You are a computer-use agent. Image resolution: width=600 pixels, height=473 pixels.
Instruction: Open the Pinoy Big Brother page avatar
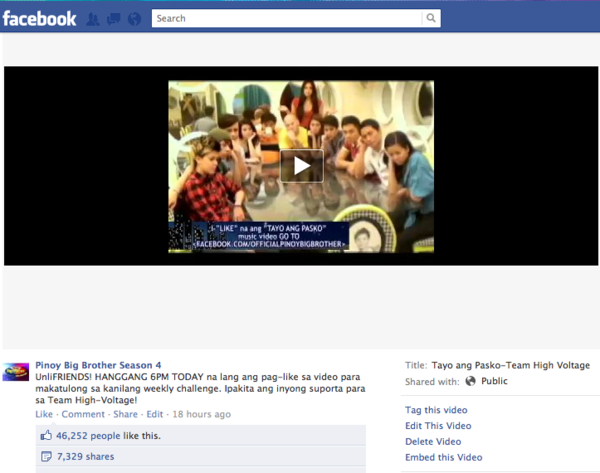point(16,372)
